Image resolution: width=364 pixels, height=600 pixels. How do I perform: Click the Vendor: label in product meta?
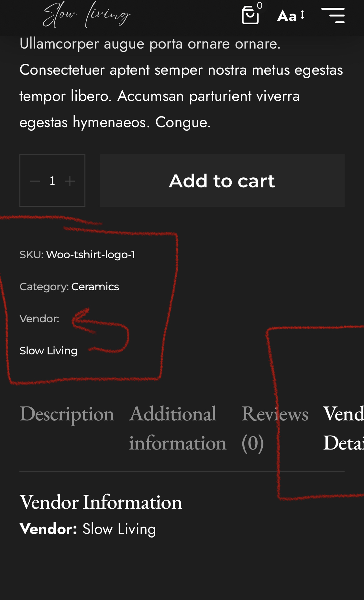[39, 319]
